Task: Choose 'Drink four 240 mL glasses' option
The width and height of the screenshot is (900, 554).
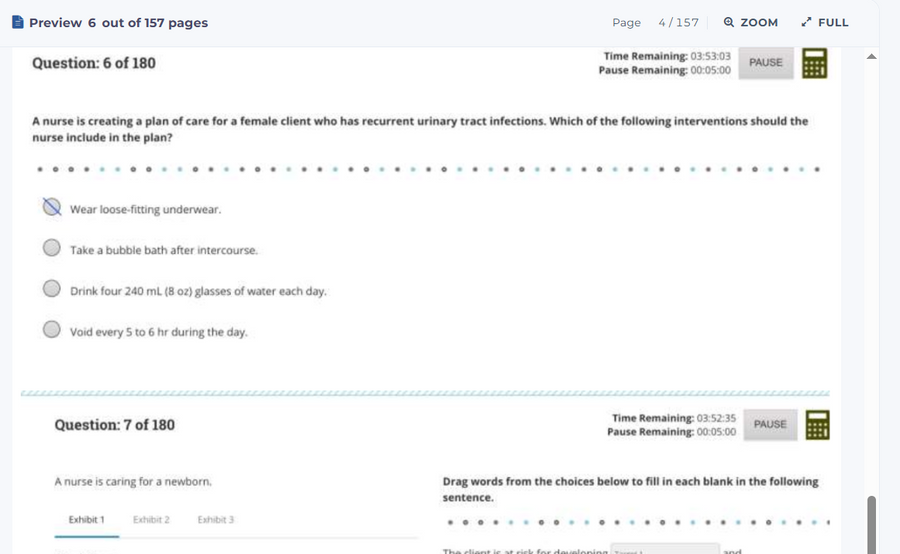Action: [52, 288]
